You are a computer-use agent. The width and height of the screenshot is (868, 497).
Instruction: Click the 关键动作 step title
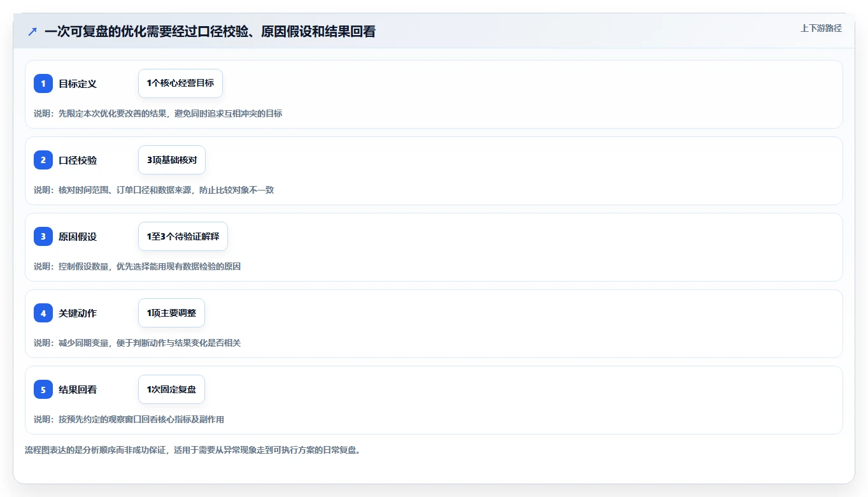(78, 313)
